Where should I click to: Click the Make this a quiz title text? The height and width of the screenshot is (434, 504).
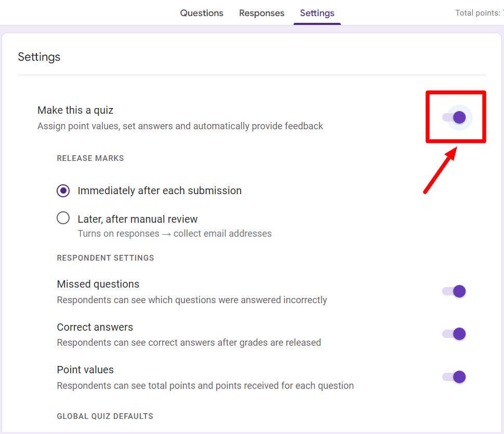coord(75,110)
